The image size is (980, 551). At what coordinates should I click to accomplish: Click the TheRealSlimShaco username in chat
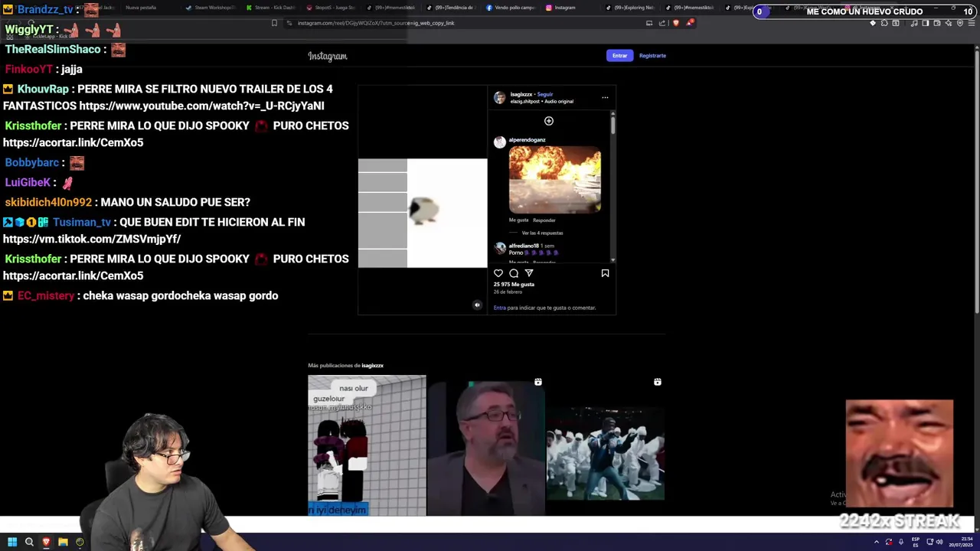(53, 49)
